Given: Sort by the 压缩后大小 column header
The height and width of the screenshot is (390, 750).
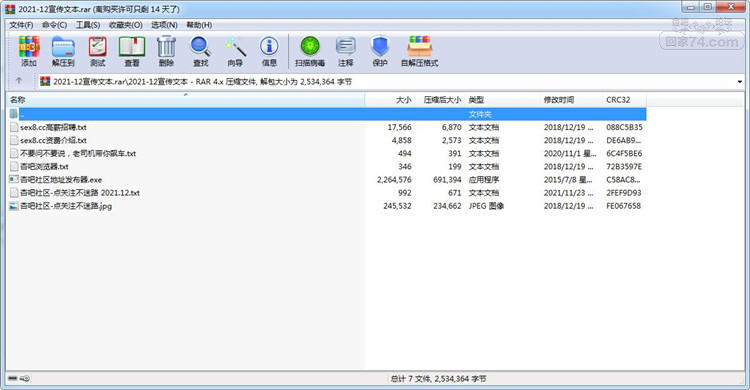Looking at the screenshot, I should coord(439,100).
